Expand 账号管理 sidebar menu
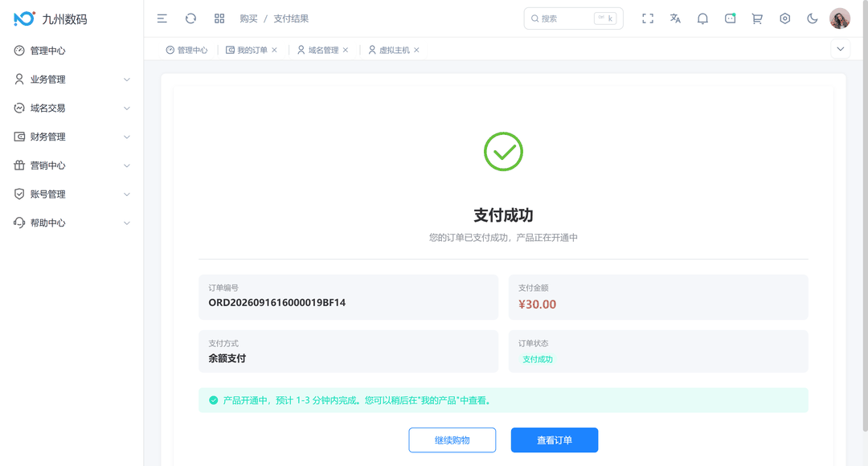This screenshot has height=466, width=868. tap(72, 194)
